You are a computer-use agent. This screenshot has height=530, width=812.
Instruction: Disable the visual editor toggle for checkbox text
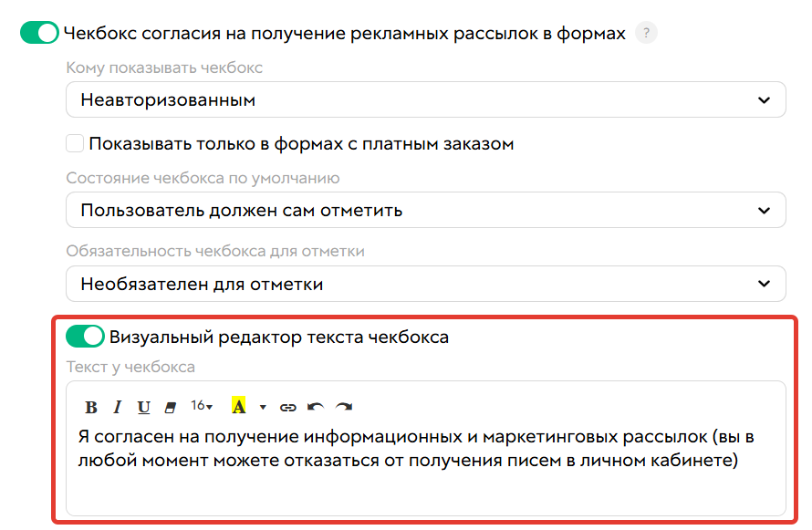point(85,337)
